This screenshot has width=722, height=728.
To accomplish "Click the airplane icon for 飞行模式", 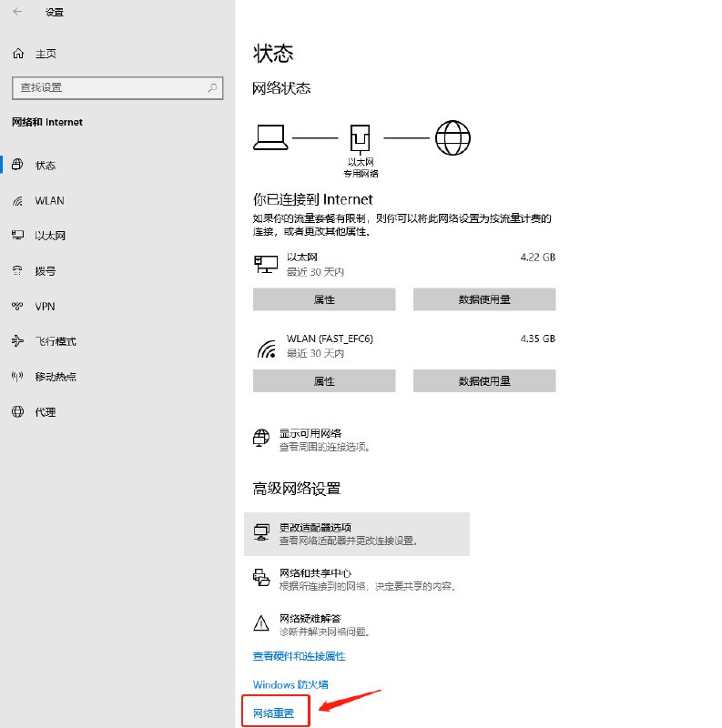I will 17,340.
